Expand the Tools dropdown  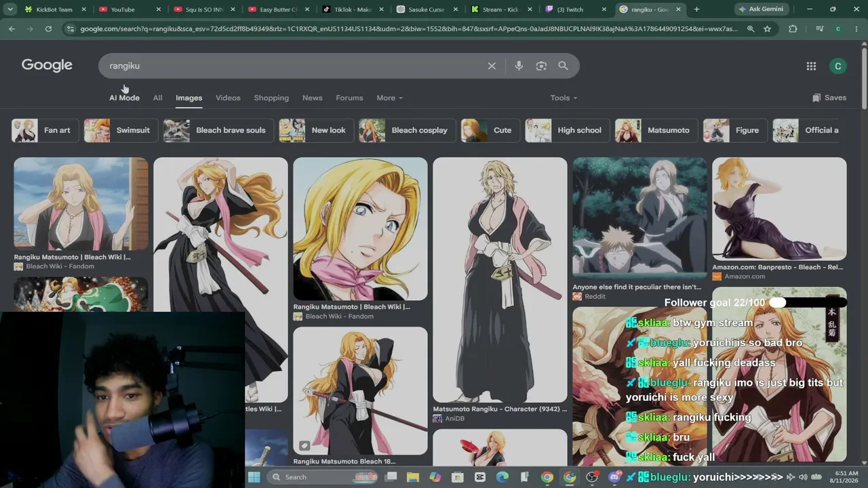[x=564, y=98]
